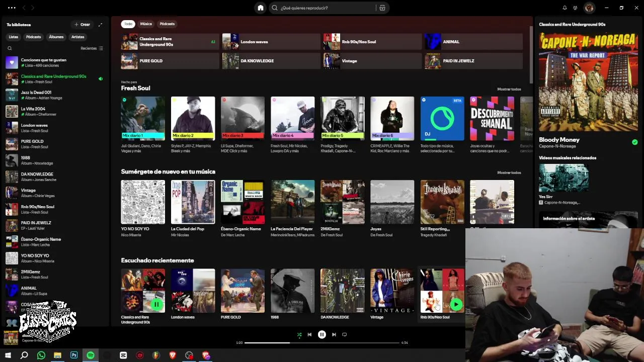The width and height of the screenshot is (644, 362).
Task: Open CapCut from the taskbar
Action: [x=123, y=355]
